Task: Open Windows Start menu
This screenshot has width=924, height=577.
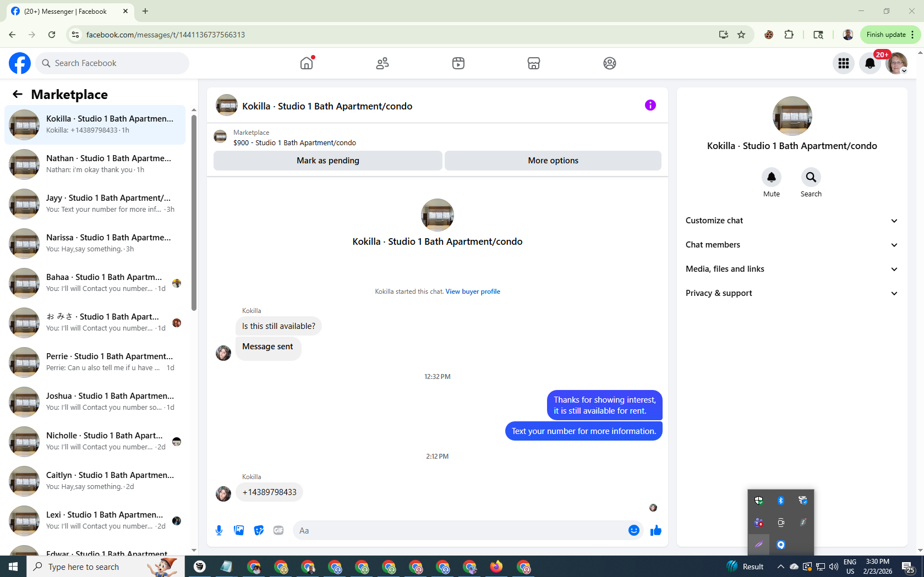Action: [x=13, y=567]
